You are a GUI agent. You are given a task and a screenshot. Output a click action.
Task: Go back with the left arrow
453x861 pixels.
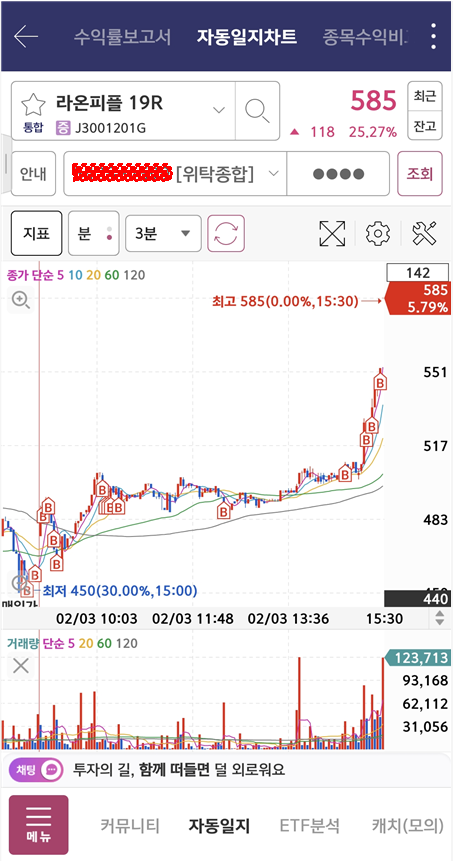pos(26,37)
